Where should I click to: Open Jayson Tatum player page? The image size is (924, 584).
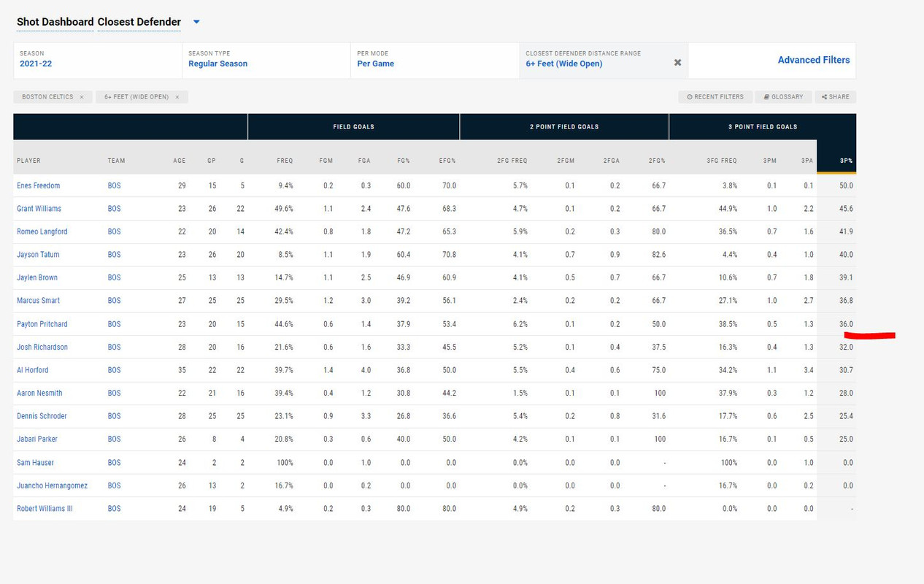[x=38, y=255]
